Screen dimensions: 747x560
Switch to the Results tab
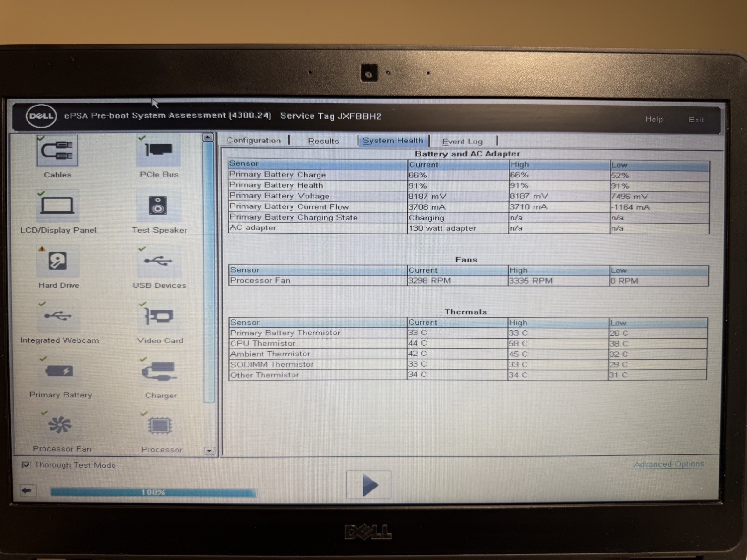(323, 141)
